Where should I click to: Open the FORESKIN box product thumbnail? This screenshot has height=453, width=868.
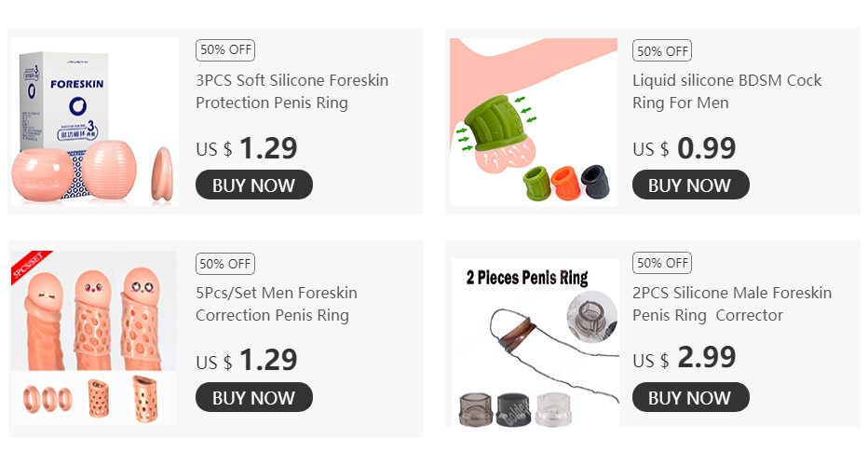point(93,121)
